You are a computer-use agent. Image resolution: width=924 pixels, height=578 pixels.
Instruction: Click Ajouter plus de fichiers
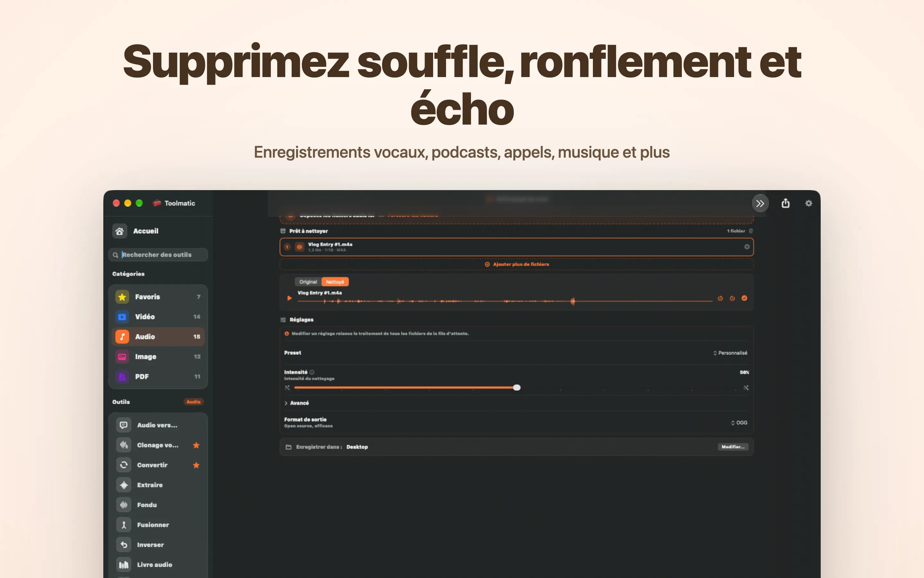pos(517,264)
